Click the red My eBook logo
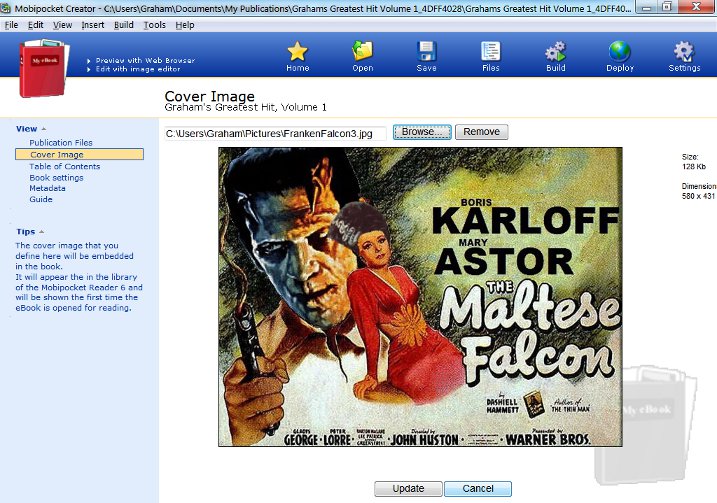717x503 pixels. point(44,68)
